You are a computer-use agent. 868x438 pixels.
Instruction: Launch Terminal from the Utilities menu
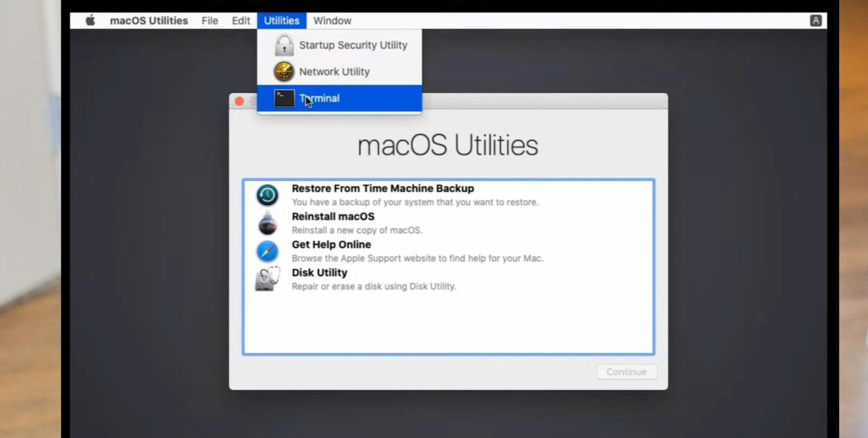pos(340,98)
